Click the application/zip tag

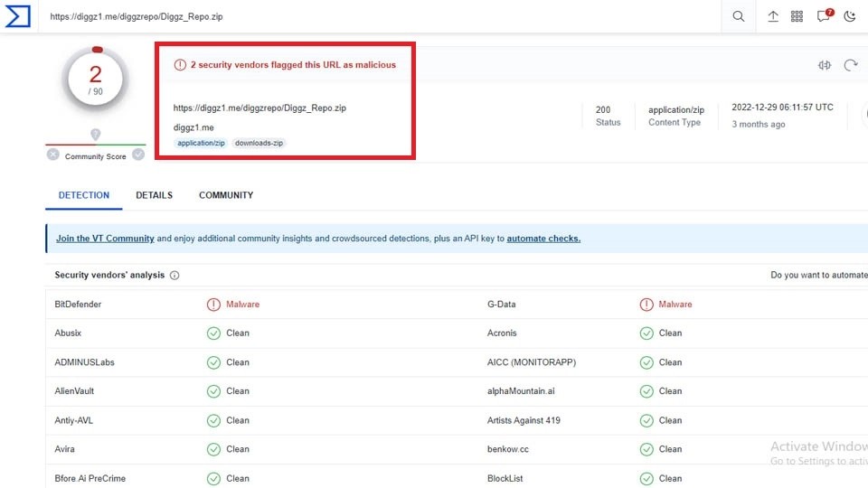coord(201,143)
